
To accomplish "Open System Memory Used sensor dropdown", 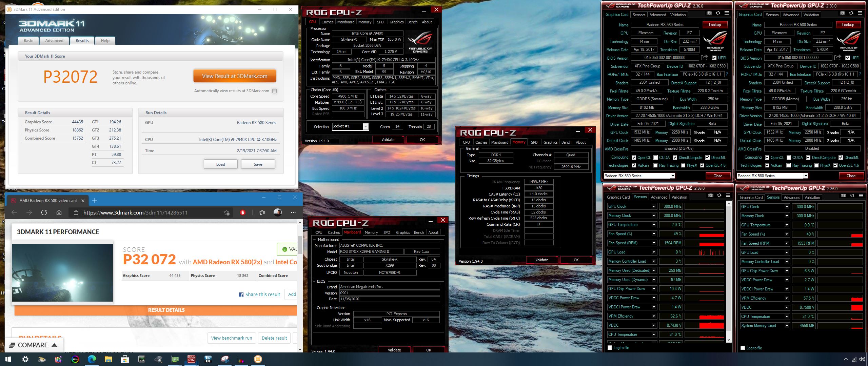I will [787, 326].
